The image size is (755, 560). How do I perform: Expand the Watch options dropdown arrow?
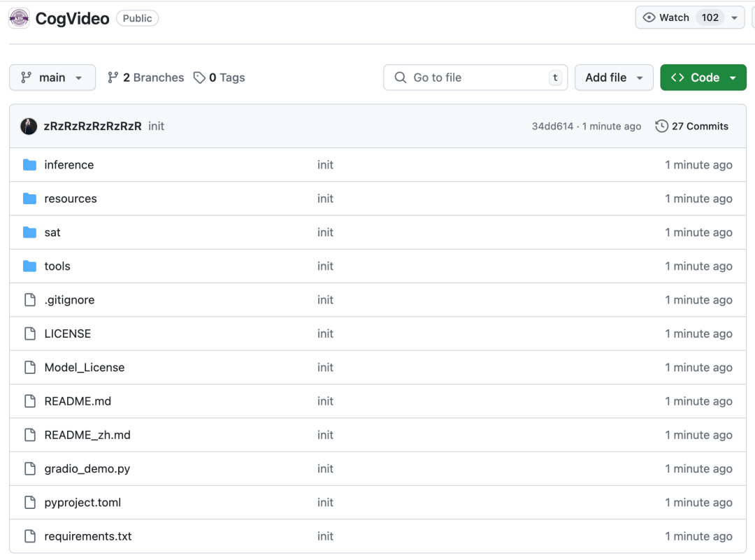[x=734, y=18]
